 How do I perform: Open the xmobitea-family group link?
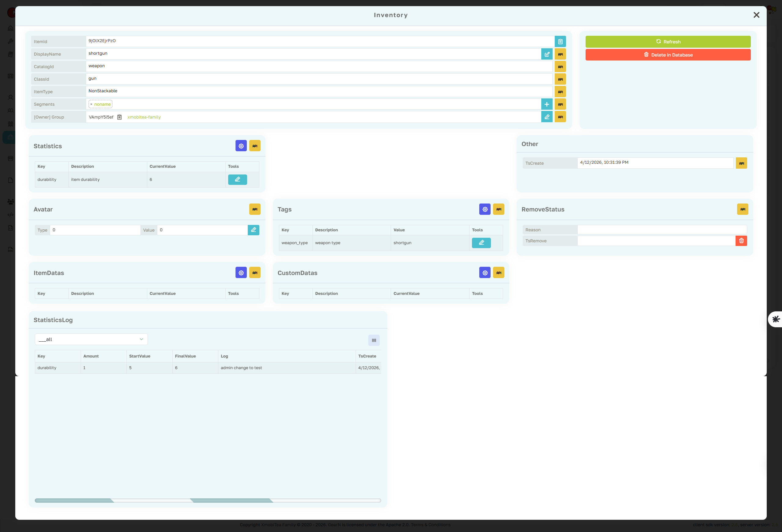(x=144, y=117)
